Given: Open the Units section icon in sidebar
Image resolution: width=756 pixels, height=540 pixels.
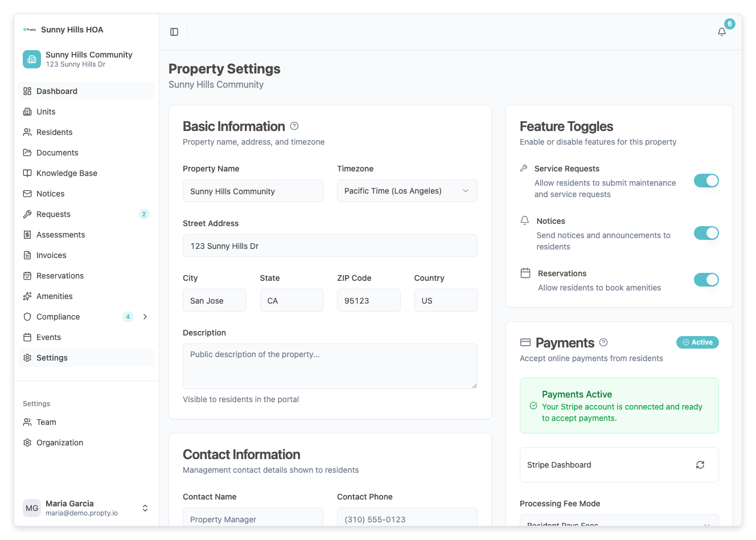Looking at the screenshot, I should [28, 112].
